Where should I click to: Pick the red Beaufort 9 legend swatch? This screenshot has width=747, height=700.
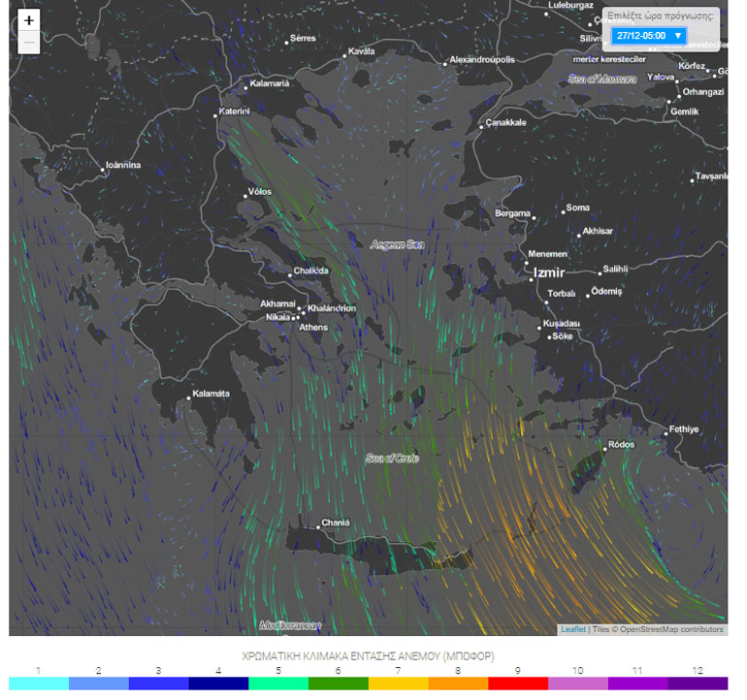518,684
